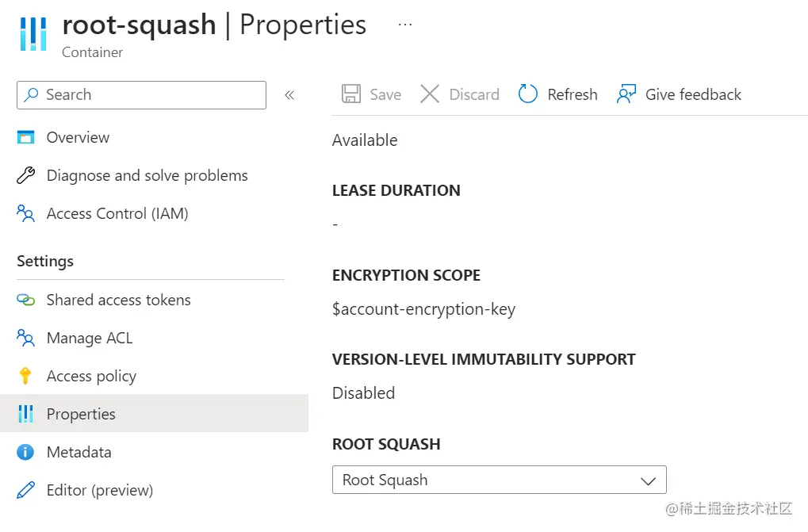Click the Save floppy disk icon
808x532 pixels.
351,94
